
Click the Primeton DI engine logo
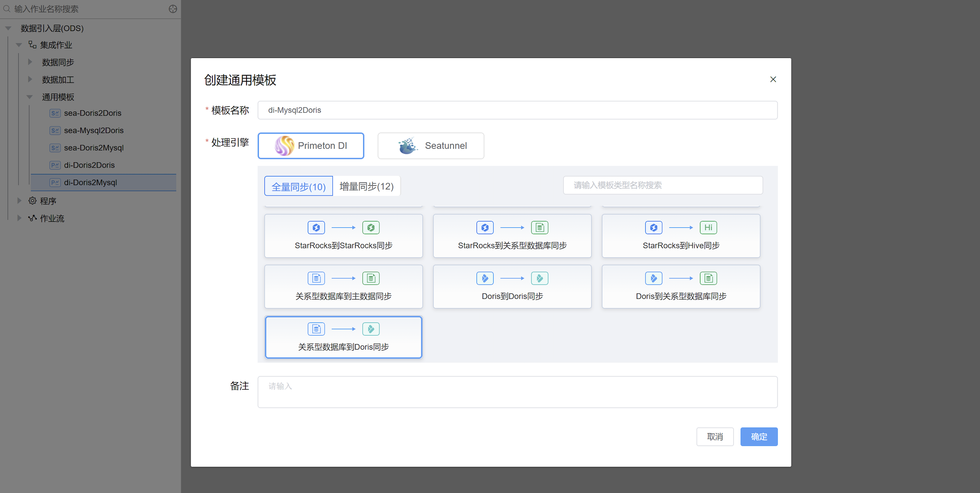pyautogui.click(x=285, y=145)
